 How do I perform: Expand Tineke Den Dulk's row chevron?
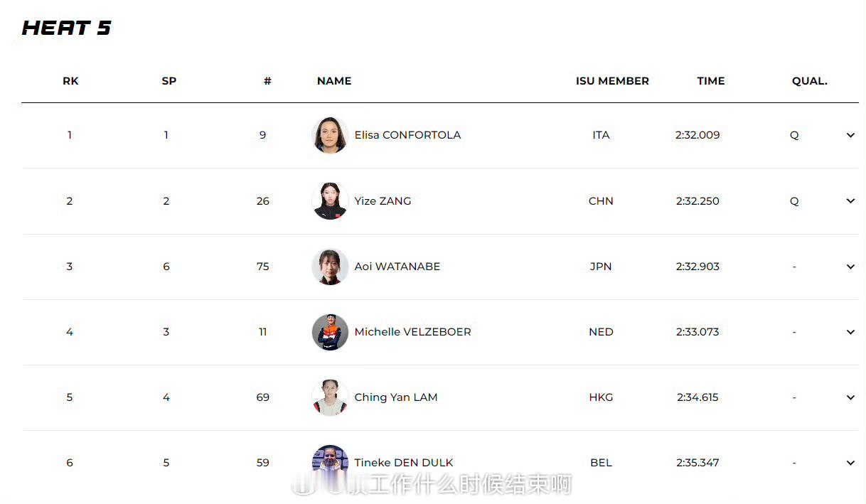point(850,463)
